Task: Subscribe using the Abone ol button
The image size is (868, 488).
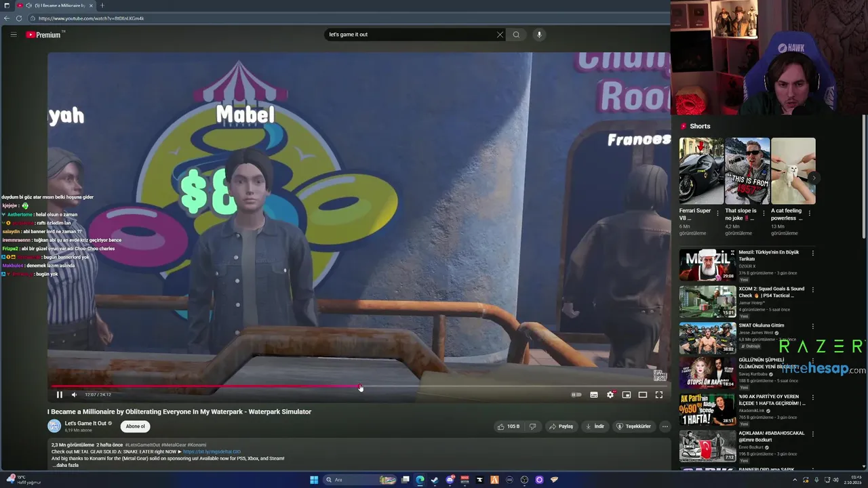Action: pyautogui.click(x=136, y=426)
